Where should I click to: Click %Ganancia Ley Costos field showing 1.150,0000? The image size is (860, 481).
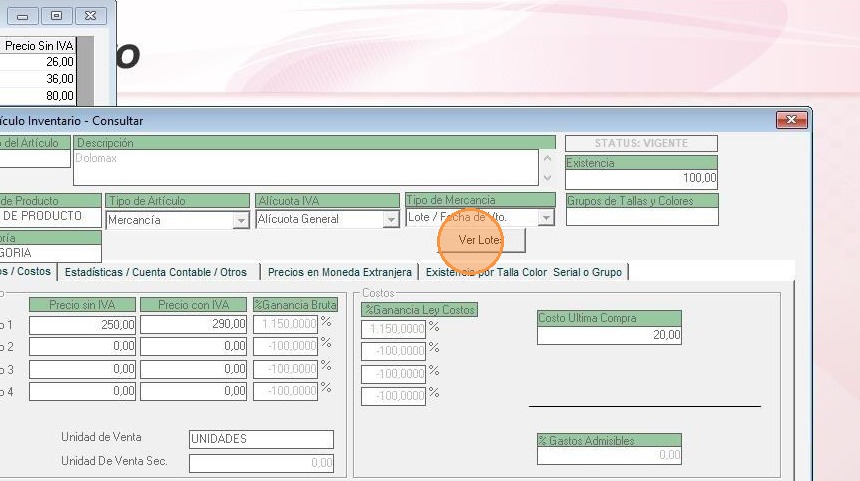click(x=393, y=329)
